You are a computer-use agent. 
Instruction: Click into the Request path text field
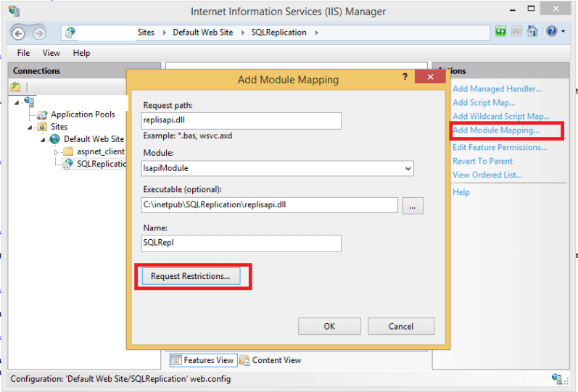click(x=241, y=121)
